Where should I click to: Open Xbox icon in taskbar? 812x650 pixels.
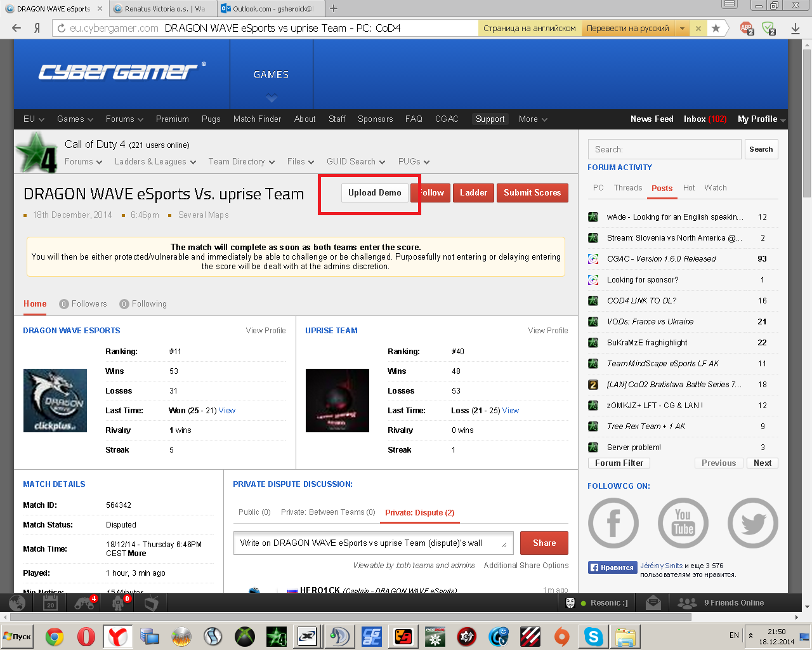pos(245,636)
